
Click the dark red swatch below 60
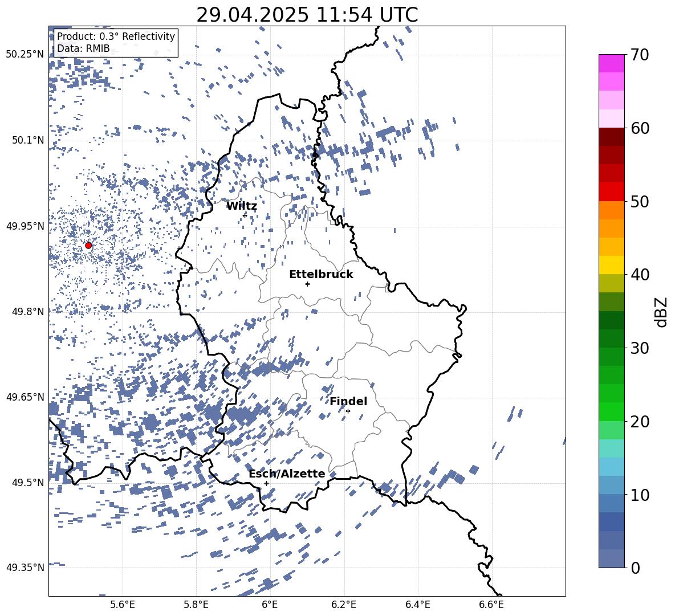(612, 137)
